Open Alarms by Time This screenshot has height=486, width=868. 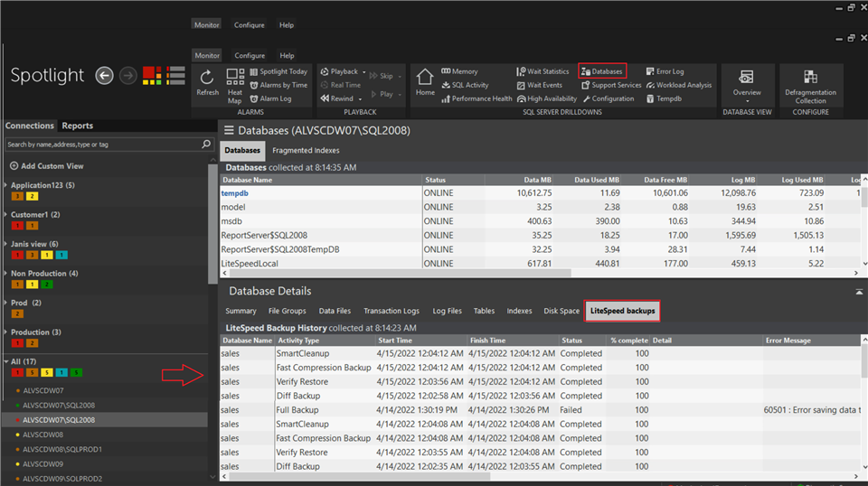pos(278,85)
